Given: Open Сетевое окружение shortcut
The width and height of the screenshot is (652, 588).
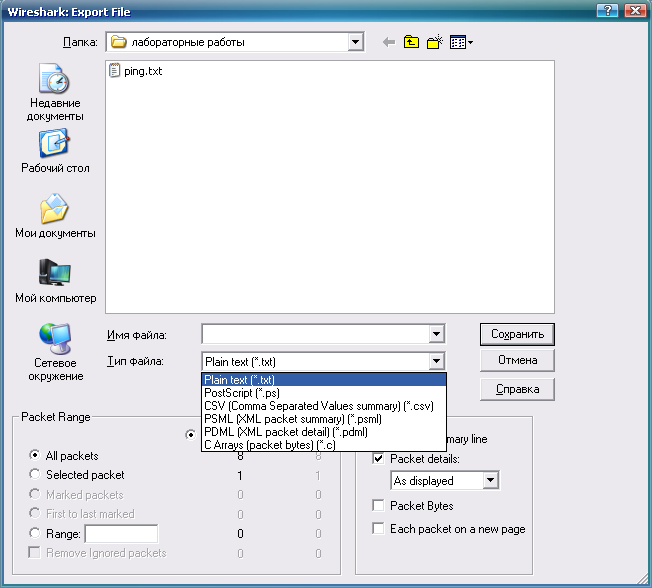Looking at the screenshot, I should pos(55,353).
